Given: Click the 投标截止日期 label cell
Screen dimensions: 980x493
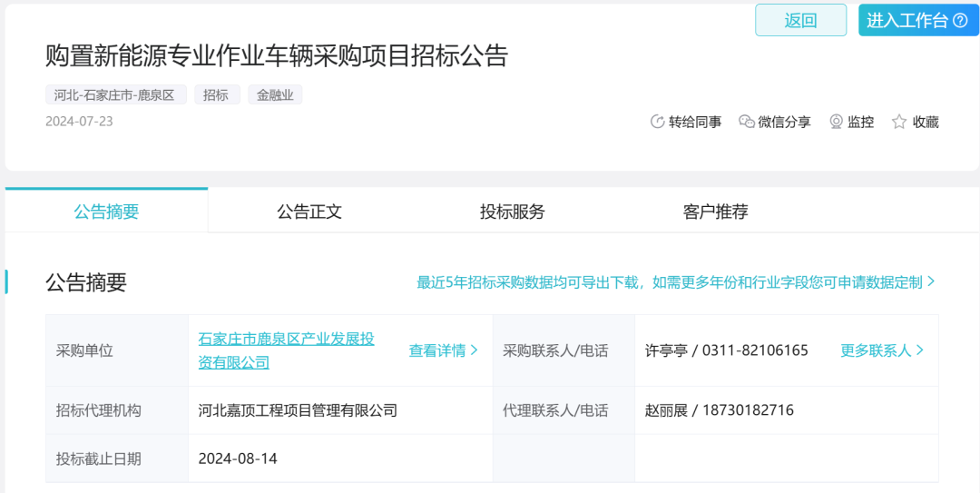Looking at the screenshot, I should coord(117,458).
